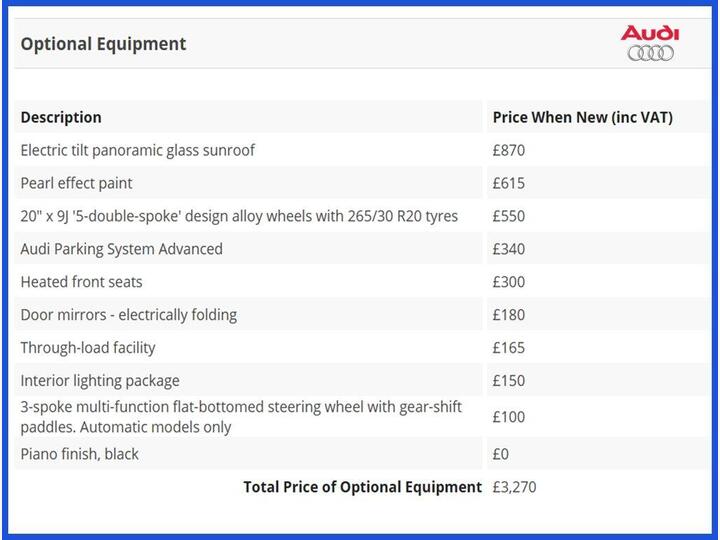Image resolution: width=720 pixels, height=540 pixels.
Task: Click the Total Price of Optional Equipment label
Action: (x=362, y=487)
